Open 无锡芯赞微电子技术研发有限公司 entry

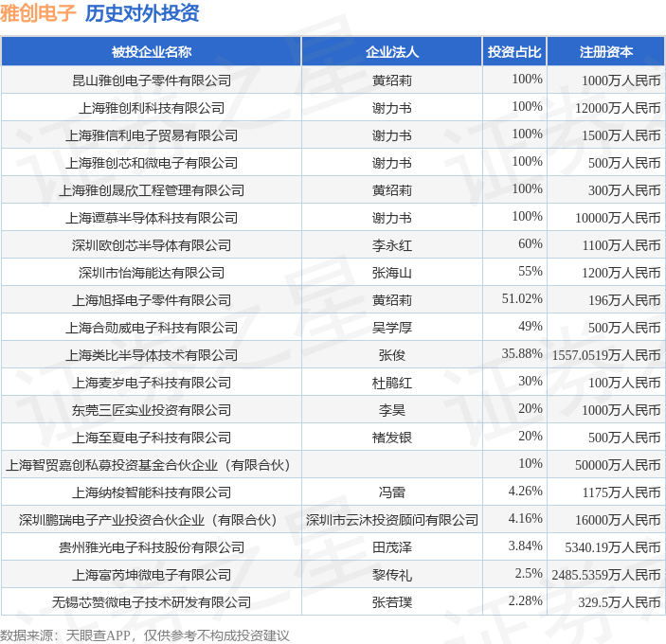point(152,602)
